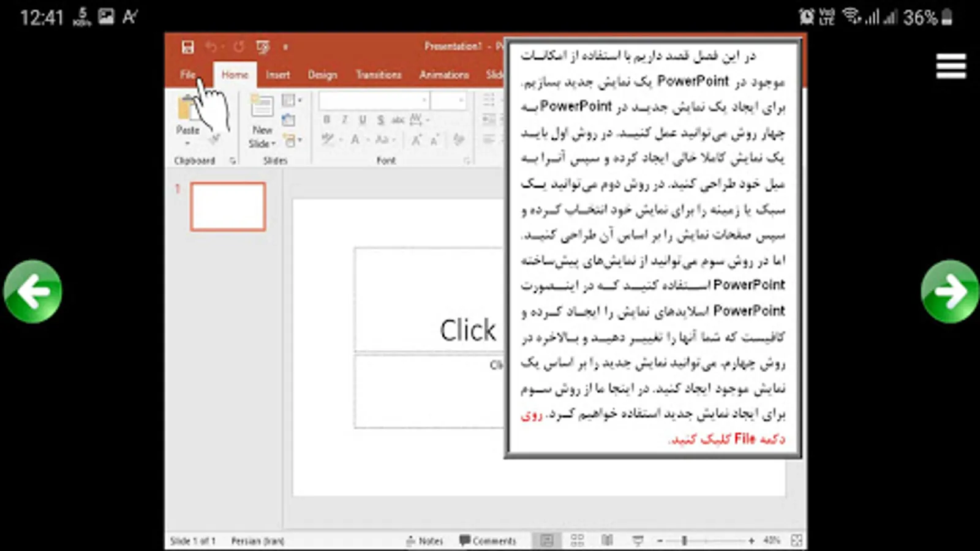
Task: Open the hamburger menu
Action: tap(951, 66)
